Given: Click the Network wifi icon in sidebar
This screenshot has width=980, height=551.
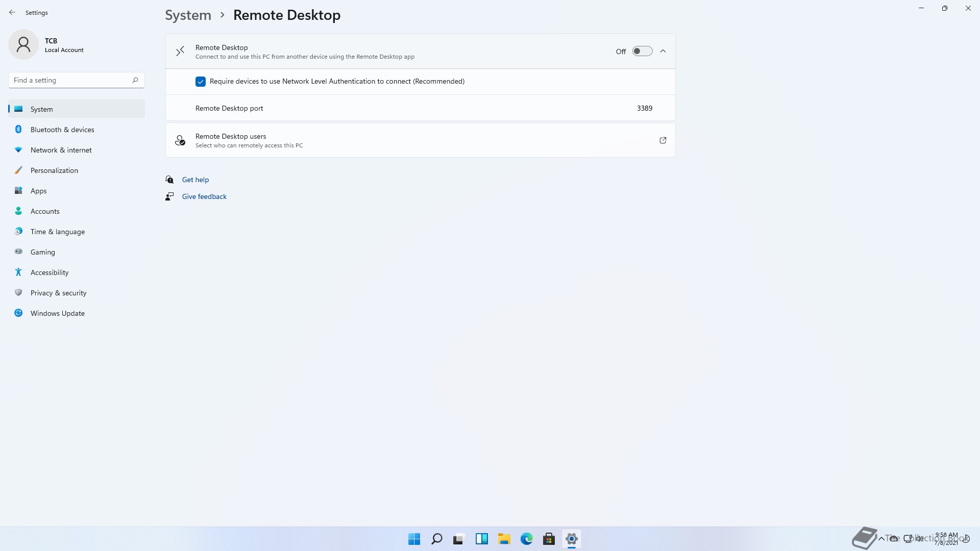Looking at the screenshot, I should tap(18, 149).
